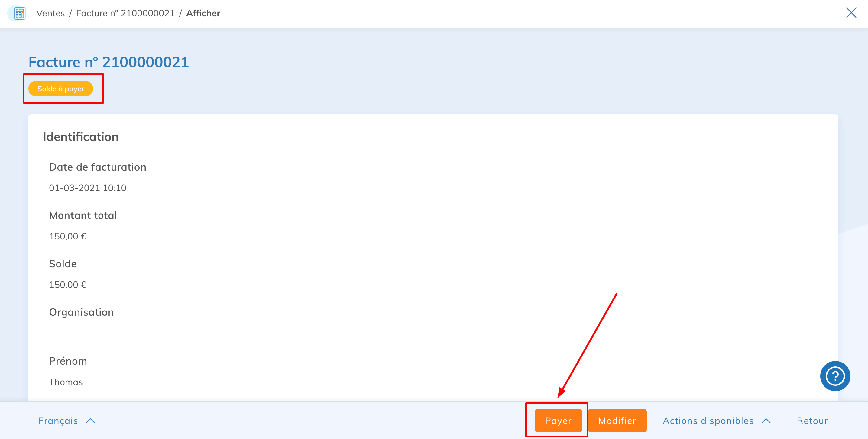Screen dimensions: 868x439
Task: Click the Montant total value 150,00 €
Action: (x=68, y=236)
